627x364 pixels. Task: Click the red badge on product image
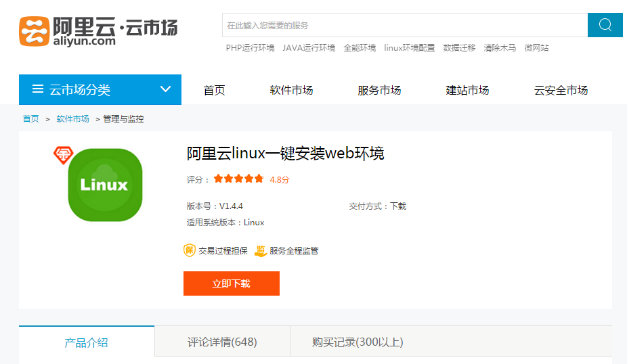(63, 155)
